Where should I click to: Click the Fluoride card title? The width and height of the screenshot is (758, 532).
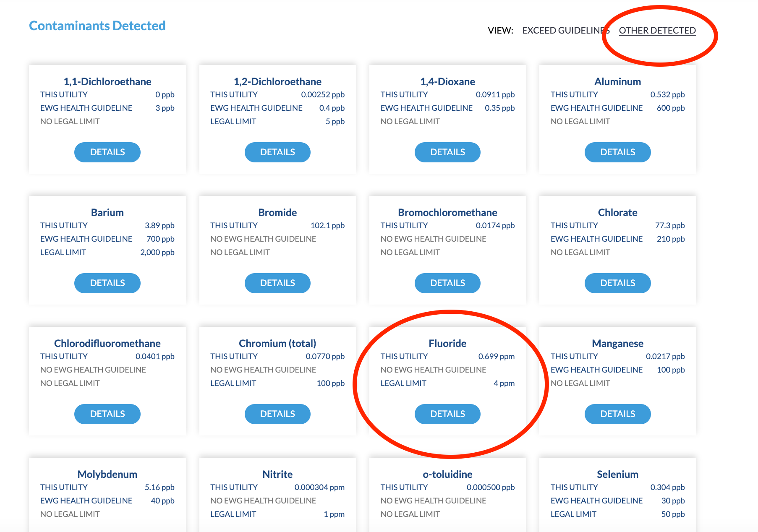447,344
